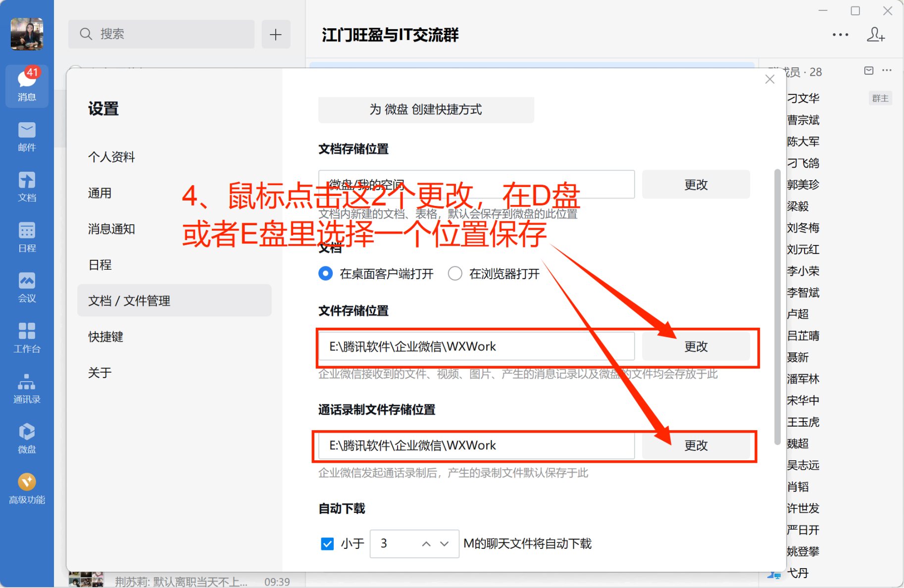Click the add member icon
The height and width of the screenshot is (588, 904).
point(876,35)
